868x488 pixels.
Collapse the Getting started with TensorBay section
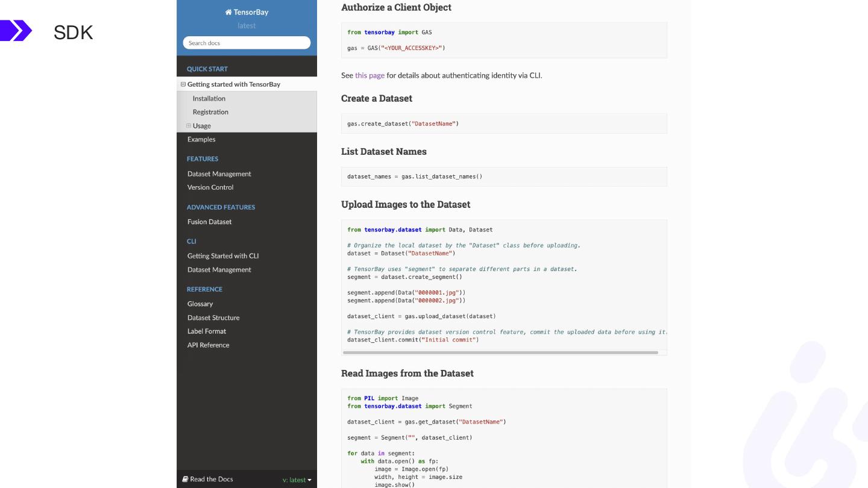click(183, 84)
